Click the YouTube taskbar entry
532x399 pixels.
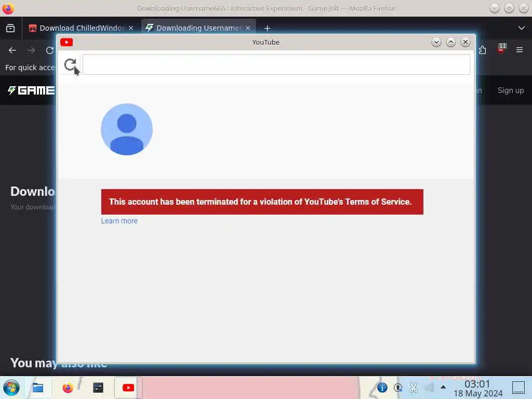coord(128,388)
